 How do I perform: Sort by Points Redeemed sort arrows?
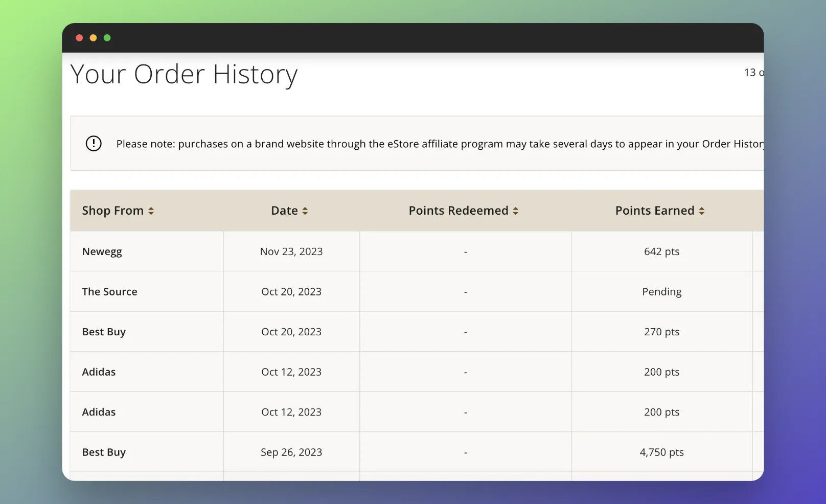tap(516, 211)
